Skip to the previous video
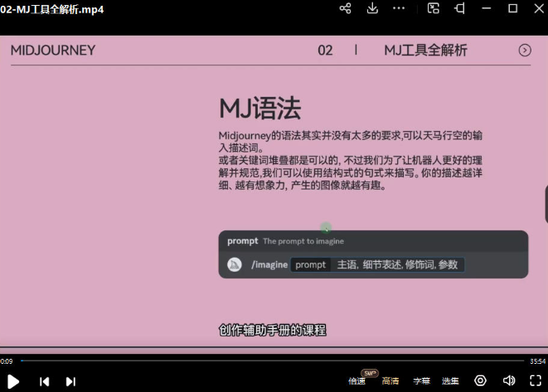548x392 pixels. pyautogui.click(x=45, y=381)
